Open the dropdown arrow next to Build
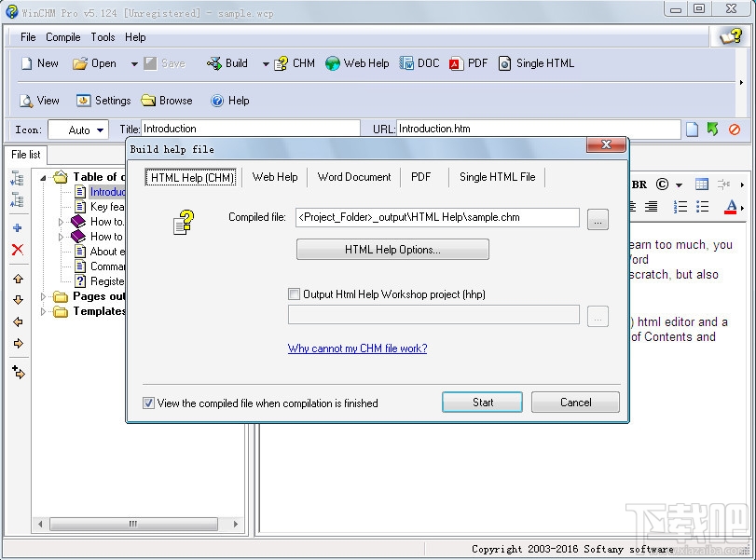 (266, 63)
